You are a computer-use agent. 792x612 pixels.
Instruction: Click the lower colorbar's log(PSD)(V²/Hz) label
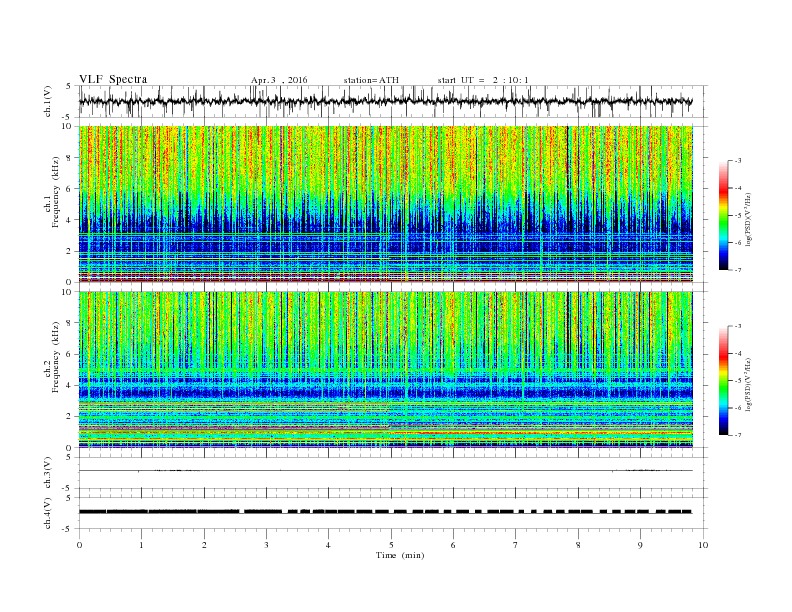tap(749, 387)
